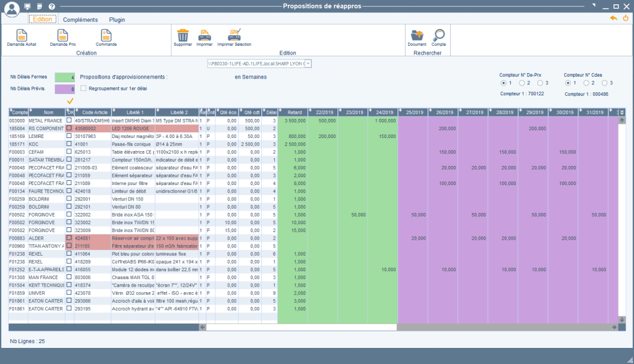Click the 30/2019 column header
The height and width of the screenshot is (364, 634).
click(x=563, y=113)
